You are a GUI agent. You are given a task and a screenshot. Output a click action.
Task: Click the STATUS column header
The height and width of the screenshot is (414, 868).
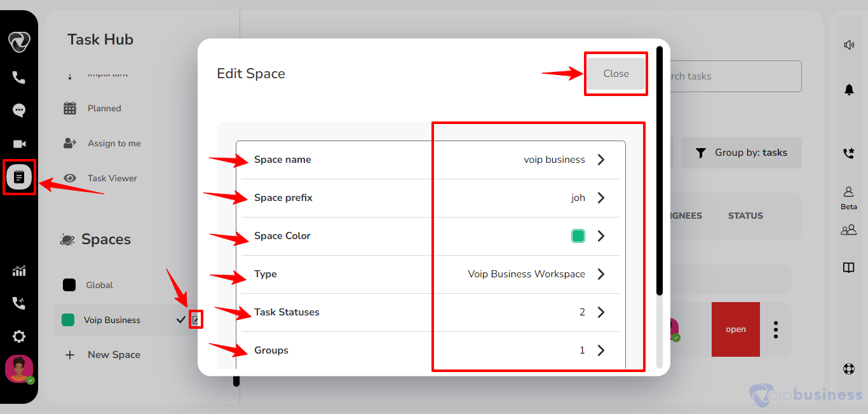(x=745, y=216)
